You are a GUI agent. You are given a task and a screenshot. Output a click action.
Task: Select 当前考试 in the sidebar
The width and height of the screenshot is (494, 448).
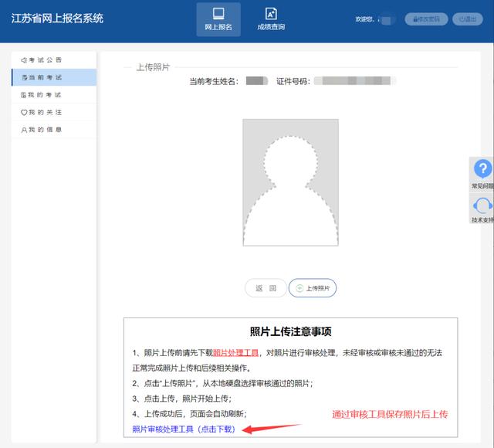tap(54, 77)
